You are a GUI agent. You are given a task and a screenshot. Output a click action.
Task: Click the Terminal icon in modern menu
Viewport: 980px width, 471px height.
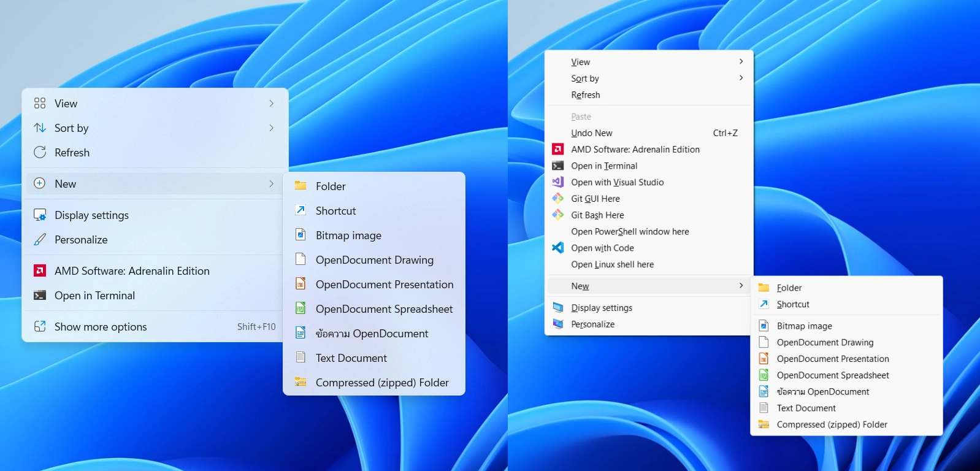[x=40, y=295]
